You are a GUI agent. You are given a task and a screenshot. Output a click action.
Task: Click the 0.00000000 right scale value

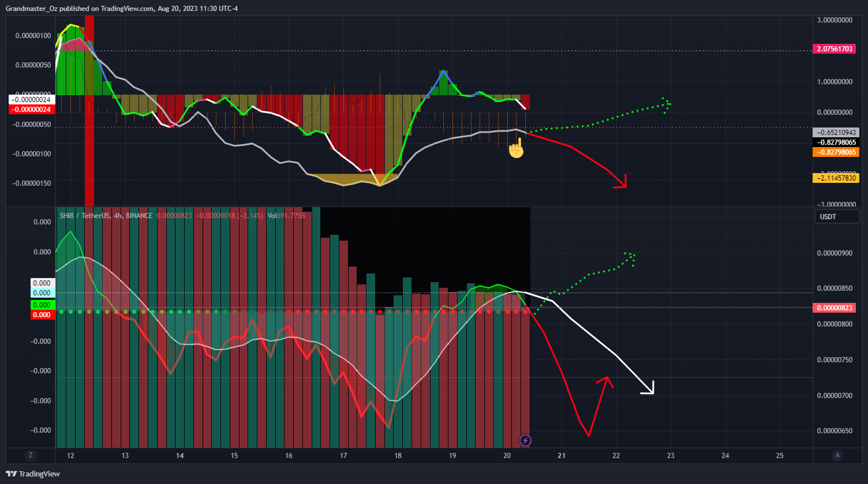coord(835,112)
